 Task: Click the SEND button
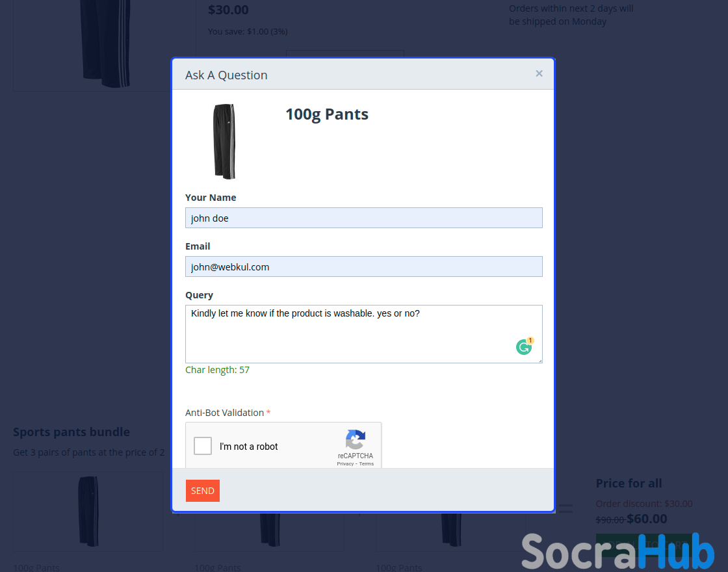pos(203,491)
